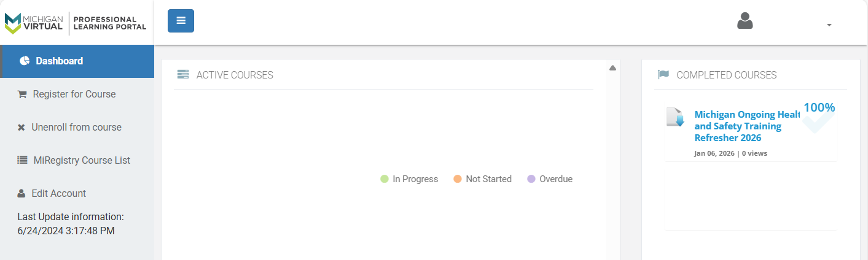The height and width of the screenshot is (260, 868).
Task: Open Unenroll from course menu item
Action: coord(76,128)
